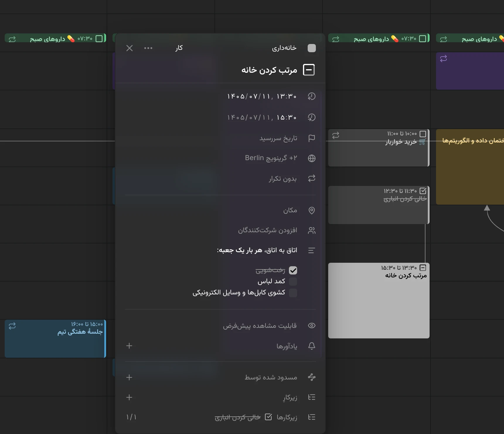Viewport: 504px width, 434px height.
Task: Open the کار item type selector
Action: click(179, 48)
